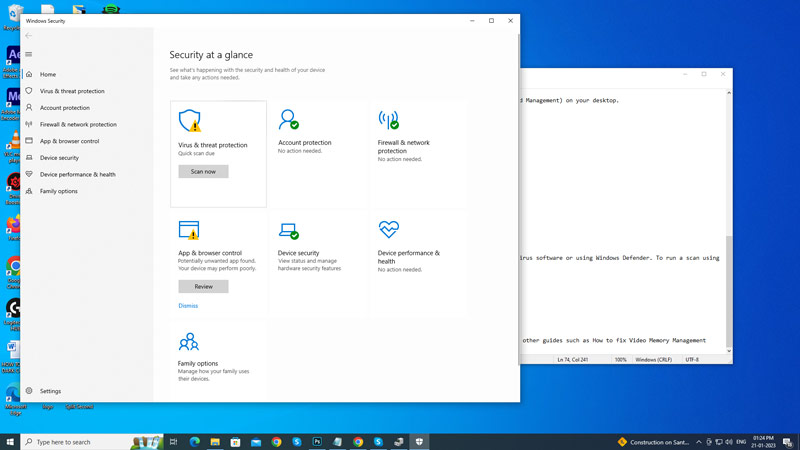The width and height of the screenshot is (800, 450).
Task: Open Microsoft Store from the taskbar
Action: tap(235, 442)
